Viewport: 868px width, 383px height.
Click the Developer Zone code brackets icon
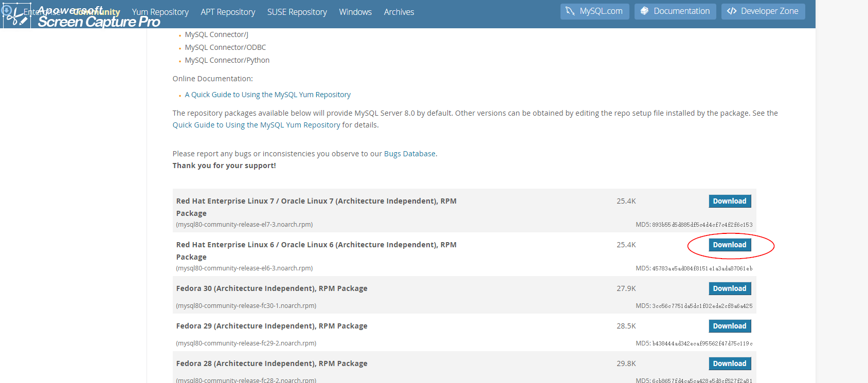732,11
